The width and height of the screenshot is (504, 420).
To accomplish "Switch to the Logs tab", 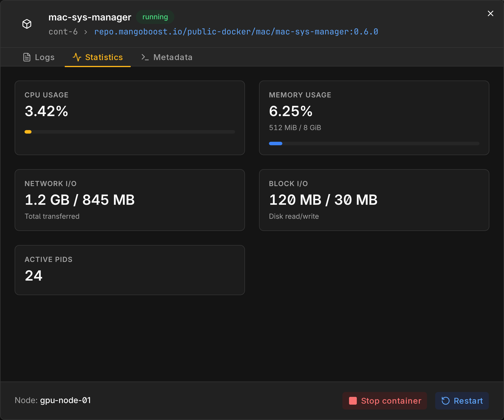I will coord(39,57).
